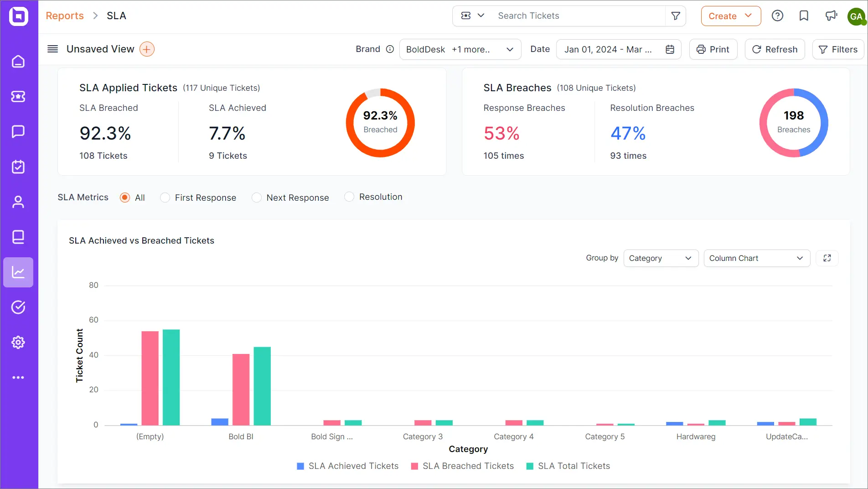Open the Contacts icon in sidebar
The width and height of the screenshot is (868, 489).
[x=18, y=202]
